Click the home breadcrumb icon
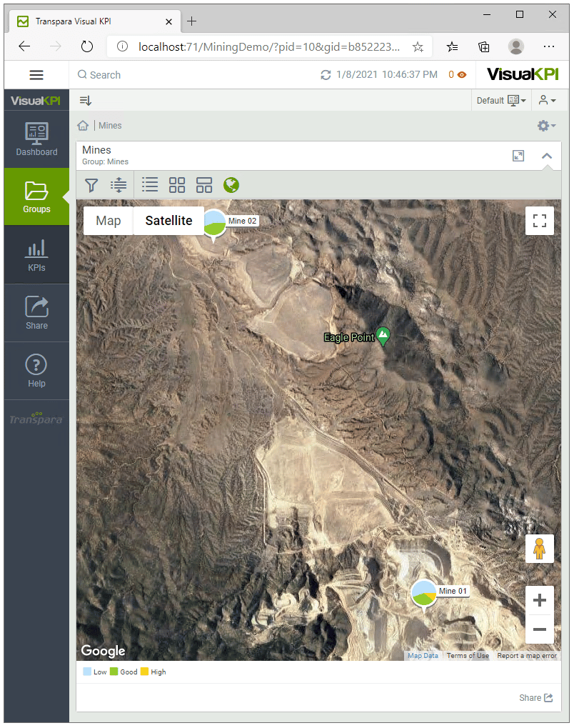 tap(83, 126)
